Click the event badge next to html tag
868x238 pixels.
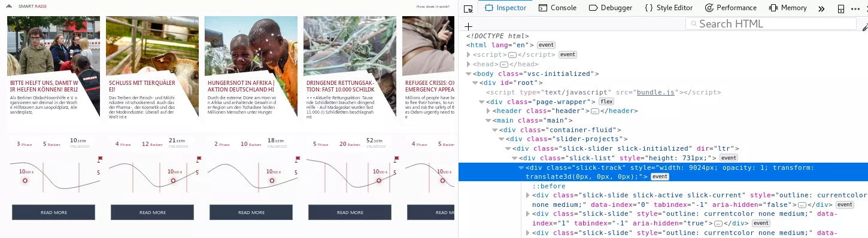coord(546,45)
